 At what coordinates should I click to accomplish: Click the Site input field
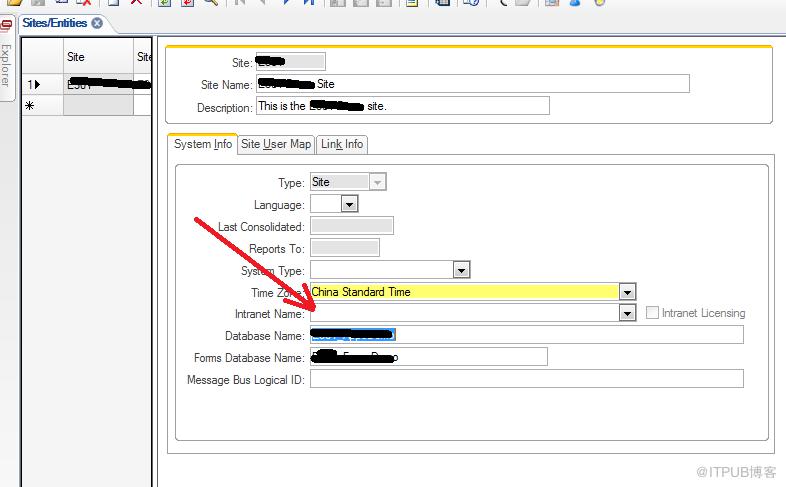point(291,62)
